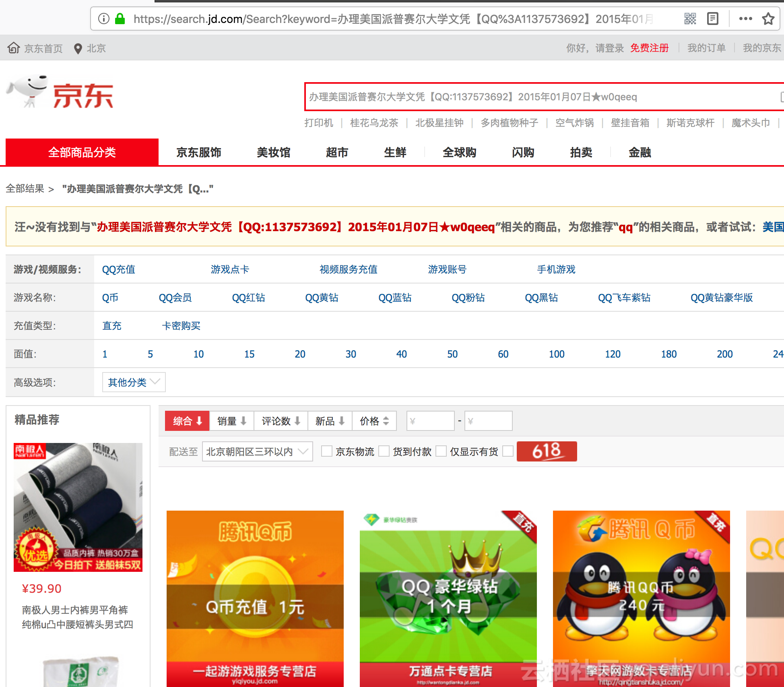Choose face value 50
784x687 pixels.
[x=452, y=354]
